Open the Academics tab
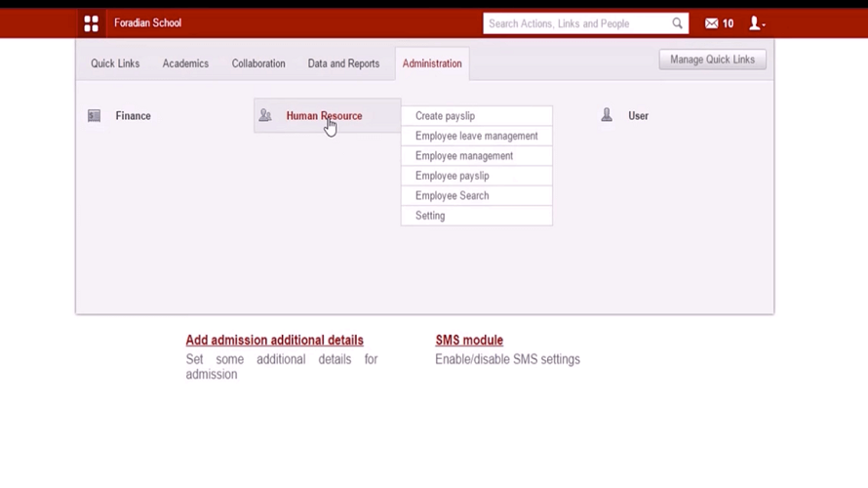Screen dimensions: 868x488 click(x=185, y=63)
